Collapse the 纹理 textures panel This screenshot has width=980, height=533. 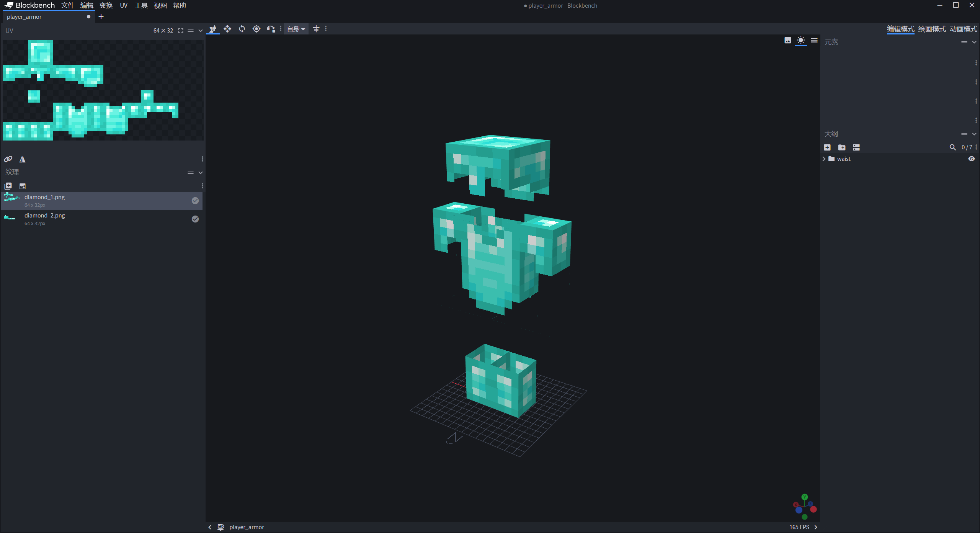pos(200,173)
